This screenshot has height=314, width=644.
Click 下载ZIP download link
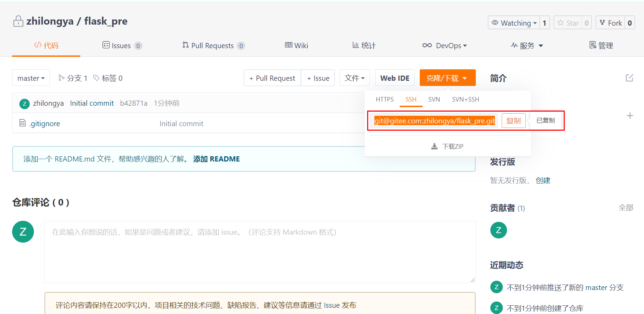click(447, 146)
